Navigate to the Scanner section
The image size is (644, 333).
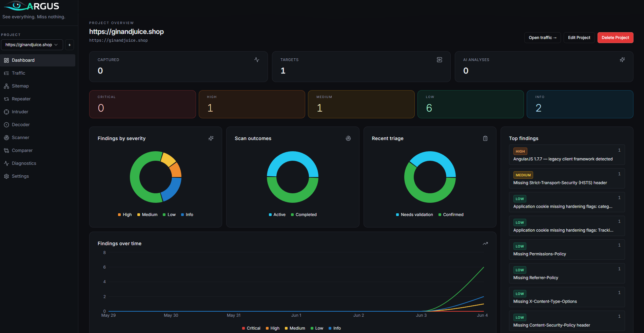[38, 138]
